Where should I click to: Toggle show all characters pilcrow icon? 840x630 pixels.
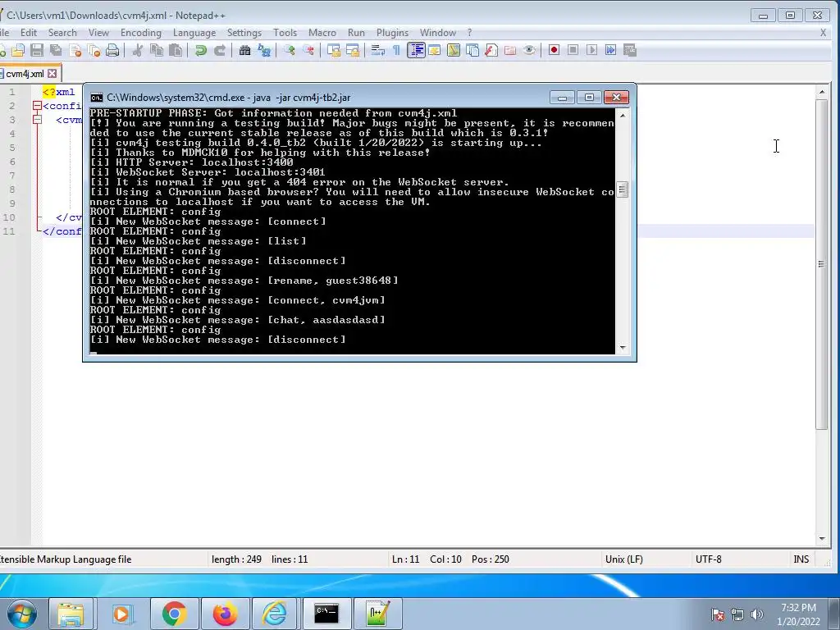pyautogui.click(x=396, y=50)
